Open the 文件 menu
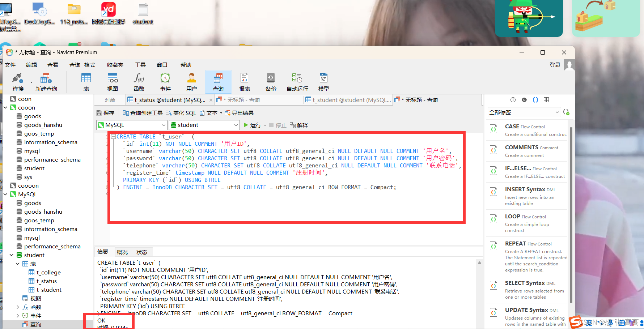This screenshot has width=644, height=329. (x=10, y=65)
